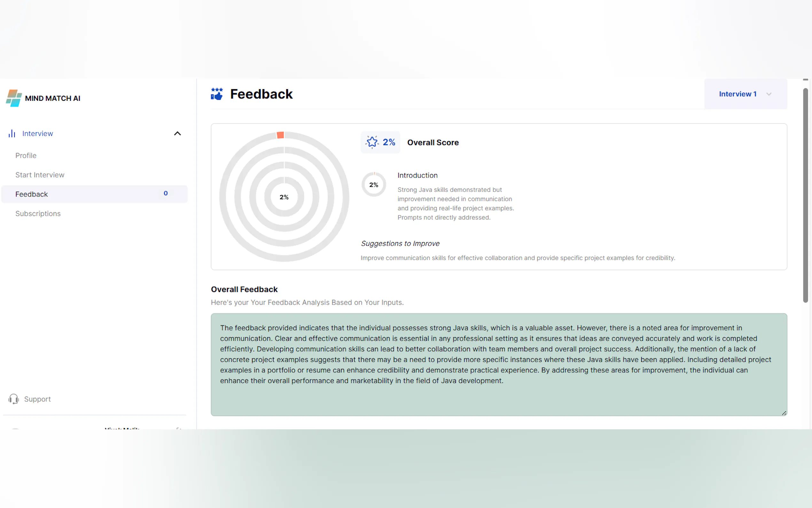Click the Support headset icon

click(14, 399)
